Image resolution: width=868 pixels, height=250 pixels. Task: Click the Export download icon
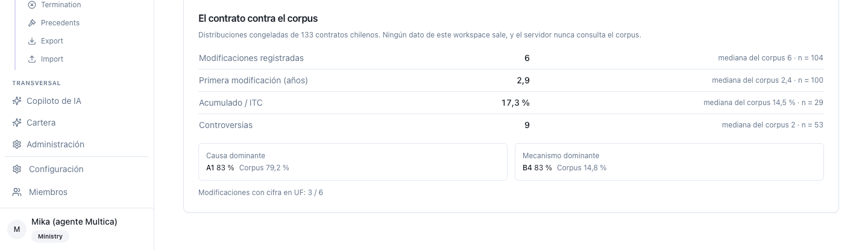(32, 41)
